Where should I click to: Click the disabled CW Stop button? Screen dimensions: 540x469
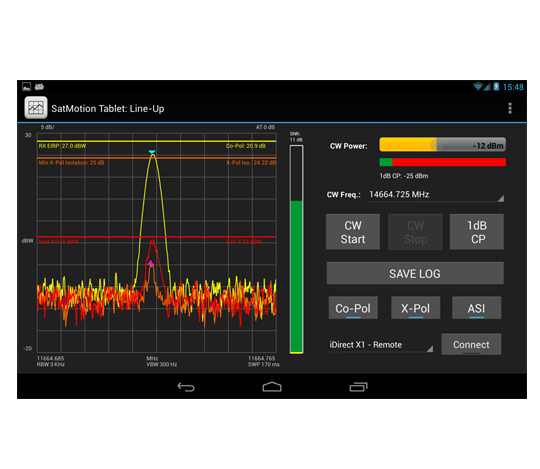tap(415, 232)
